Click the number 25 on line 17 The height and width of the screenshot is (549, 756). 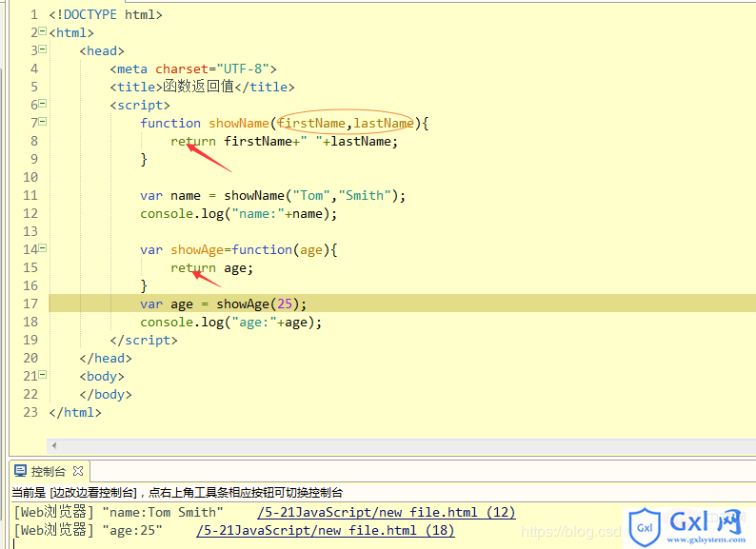285,304
